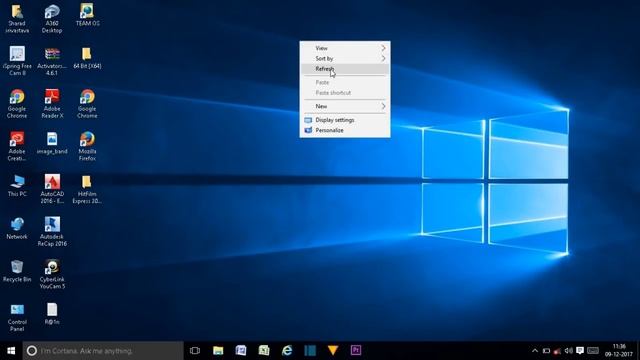640x360 pixels.
Task: Select the iSpring Free Cam 8 shortcut
Action: 17,61
